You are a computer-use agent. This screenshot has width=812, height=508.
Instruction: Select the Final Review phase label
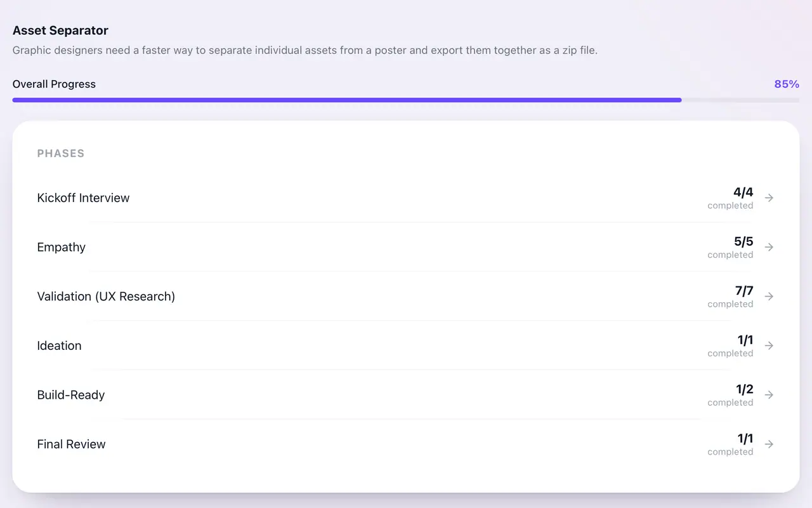[71, 444]
